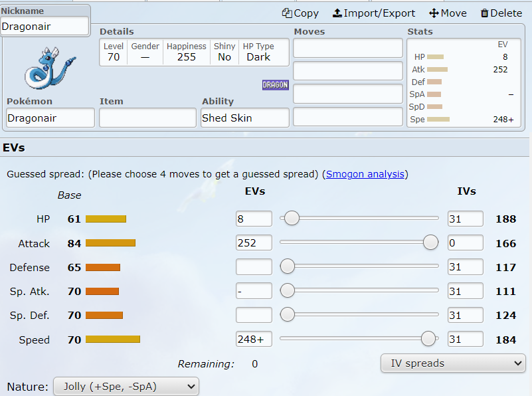Click the Dragon type badge
The image size is (532, 396).
click(275, 85)
